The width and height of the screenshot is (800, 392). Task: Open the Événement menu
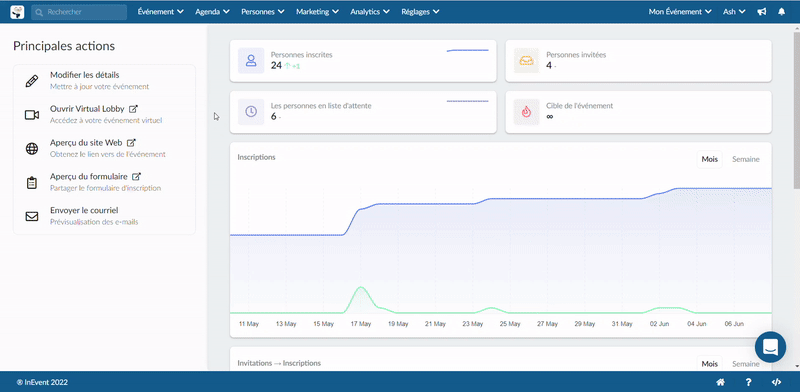(x=161, y=12)
